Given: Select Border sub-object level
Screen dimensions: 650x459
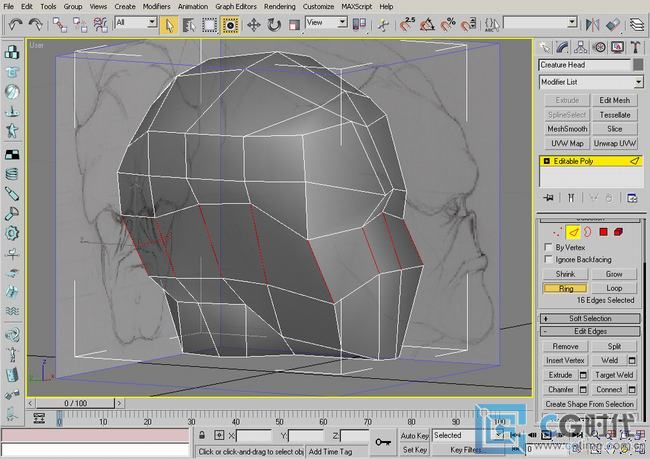Looking at the screenshot, I should tap(588, 232).
